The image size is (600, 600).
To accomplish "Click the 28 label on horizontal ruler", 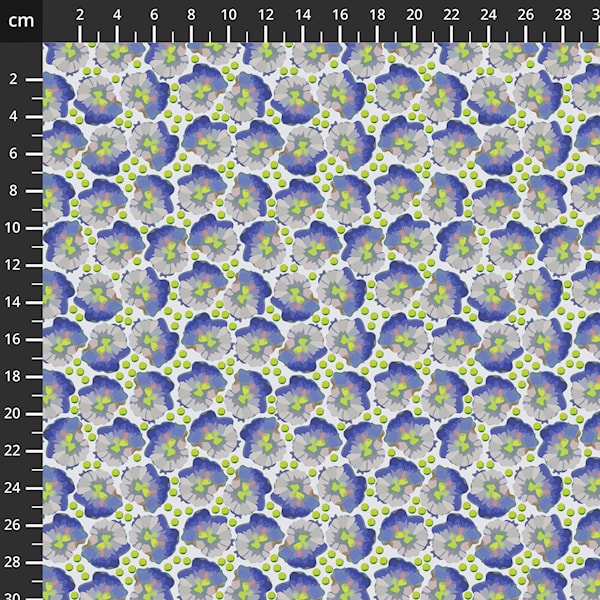I will click(x=563, y=15).
